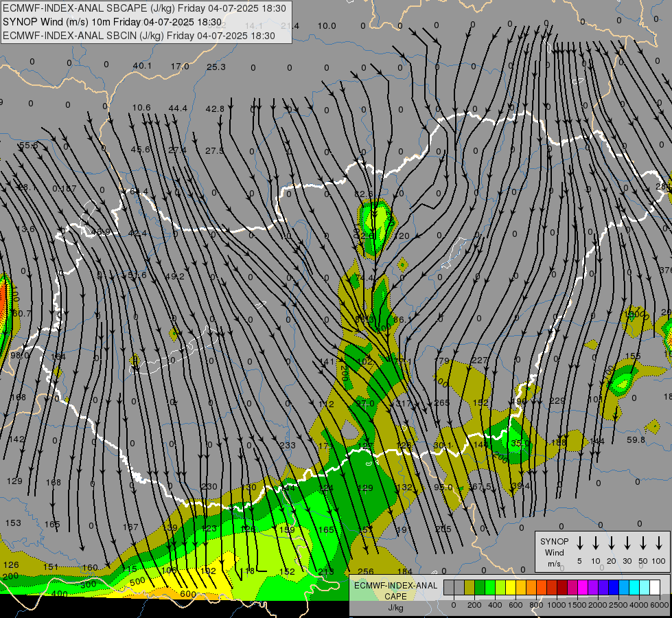Click the map value 233

coord(288,445)
